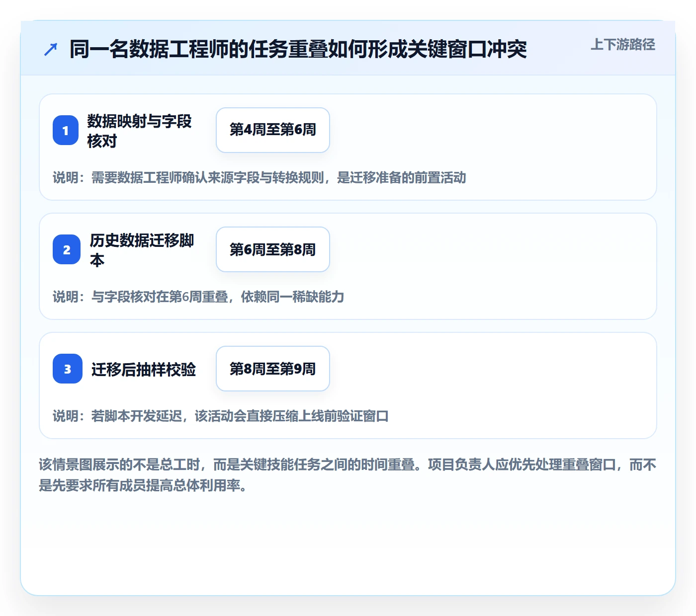The height and width of the screenshot is (616, 696).
Task: Click the description starting 若脚本开发延迟
Action: click(x=221, y=416)
